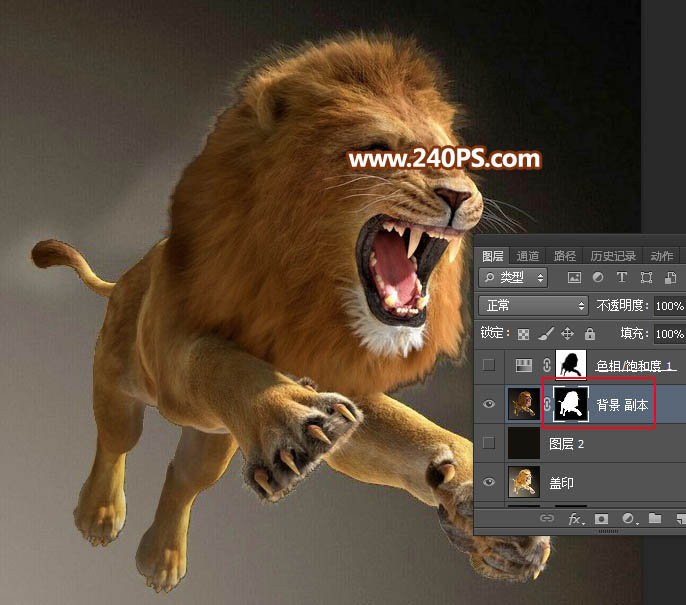Select the 背景 副本 layer mask thumbnail
The width and height of the screenshot is (686, 605).
[x=571, y=404]
